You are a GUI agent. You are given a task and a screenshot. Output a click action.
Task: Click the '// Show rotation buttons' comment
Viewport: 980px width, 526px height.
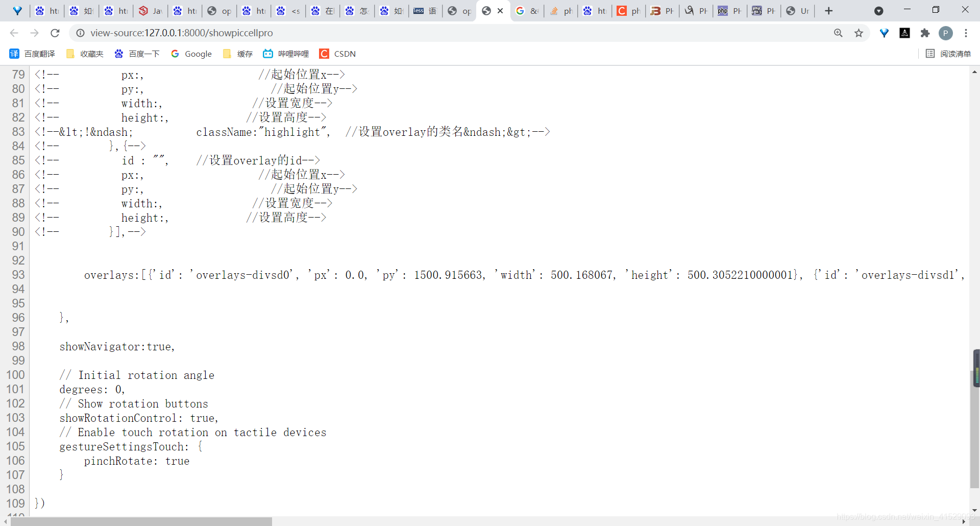[134, 404]
